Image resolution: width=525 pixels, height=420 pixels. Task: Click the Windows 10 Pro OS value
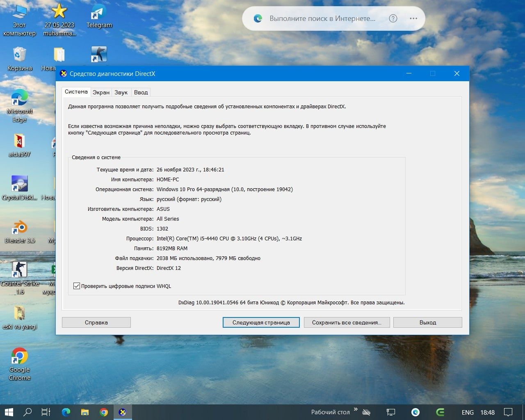(225, 189)
